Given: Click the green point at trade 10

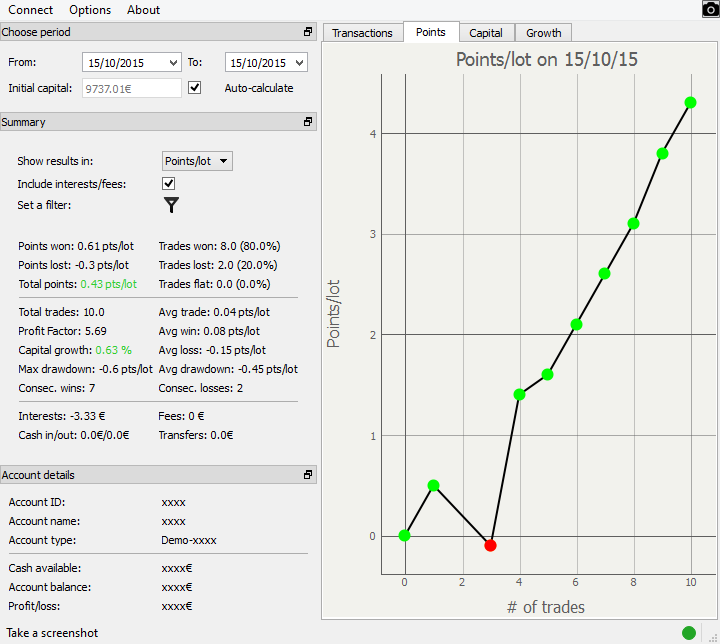Looking at the screenshot, I should coord(690,102).
